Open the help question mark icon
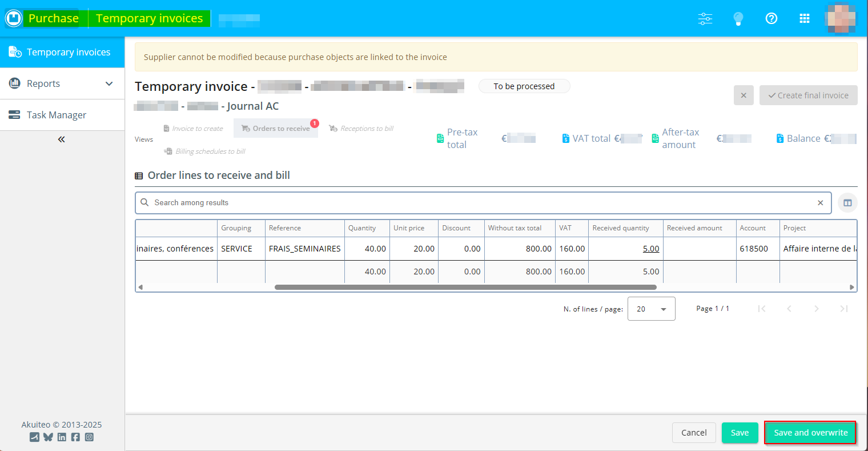 tap(771, 18)
